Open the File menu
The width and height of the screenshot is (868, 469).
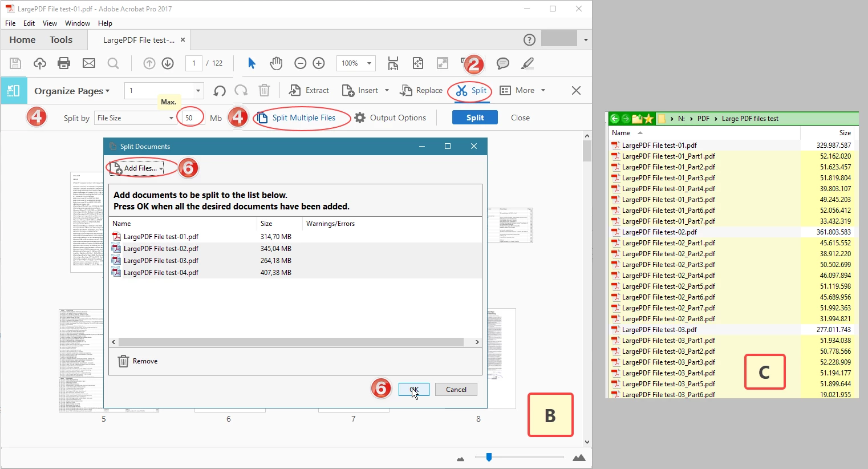click(10, 23)
